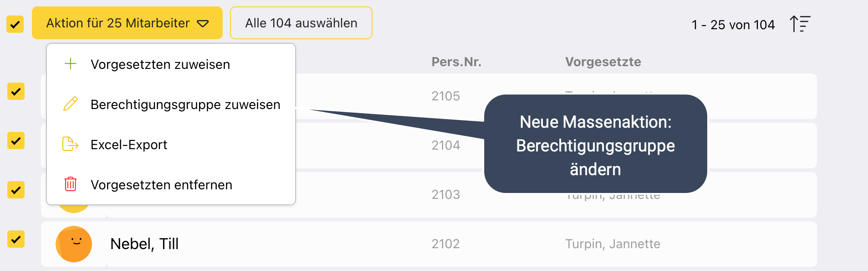
Task: Choose Excel-Export from the action menu
Action: point(129,145)
